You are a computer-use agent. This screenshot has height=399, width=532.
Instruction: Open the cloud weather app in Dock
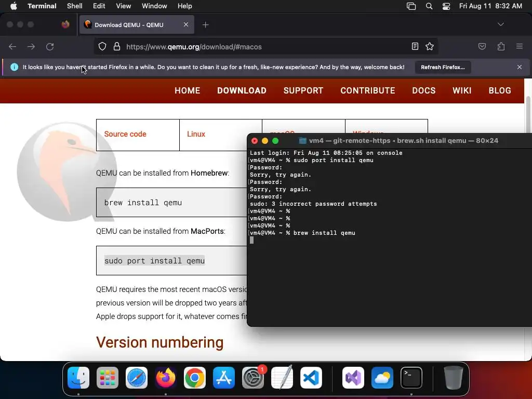[x=382, y=378]
